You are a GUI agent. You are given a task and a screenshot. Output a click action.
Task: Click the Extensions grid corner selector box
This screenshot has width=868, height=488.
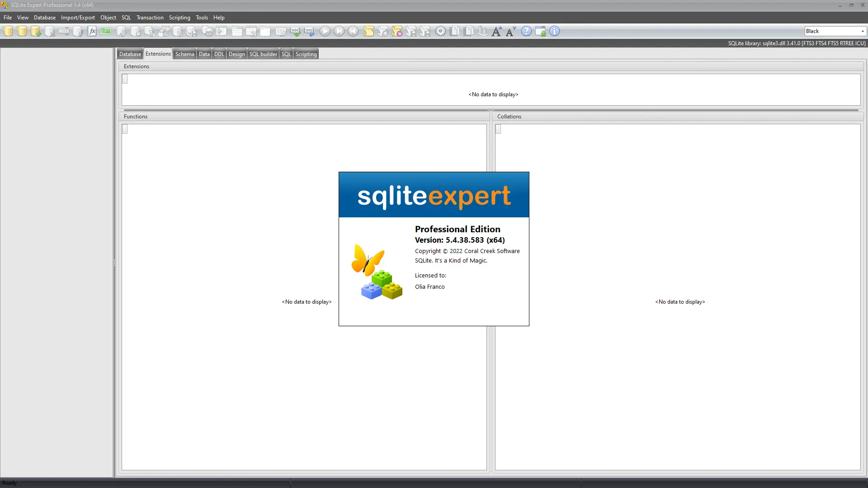click(x=125, y=79)
